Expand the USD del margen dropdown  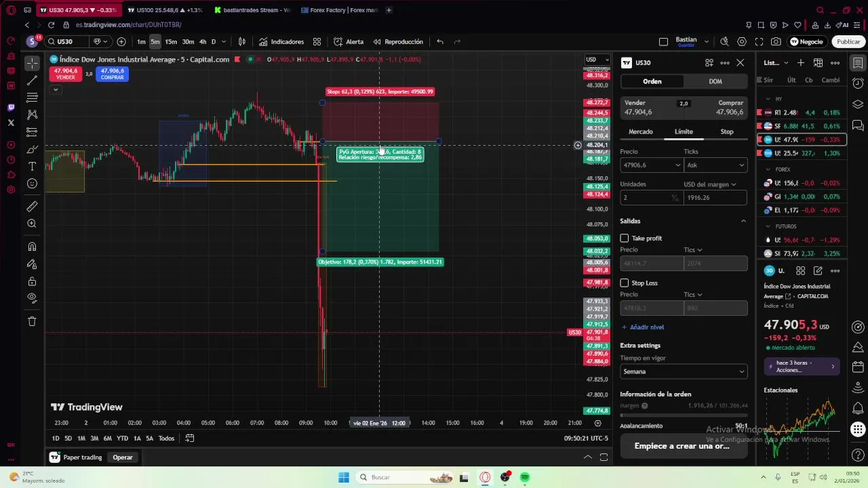[710, 184]
